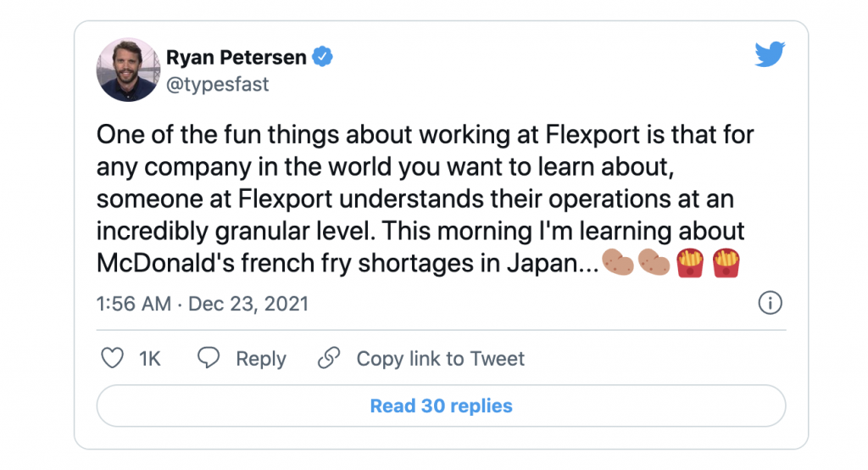Screen dimensions: 868x470
Task: Click the tweet body text about Flexport
Action: pyautogui.click(x=424, y=199)
